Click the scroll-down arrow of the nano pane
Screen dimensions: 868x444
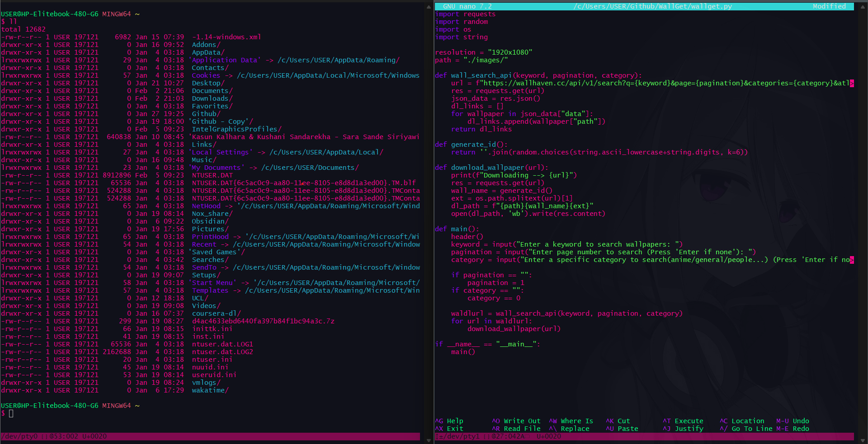(x=863, y=440)
